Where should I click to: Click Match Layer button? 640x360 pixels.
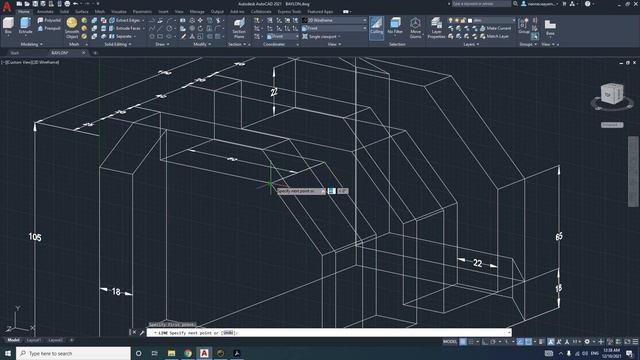[494, 36]
